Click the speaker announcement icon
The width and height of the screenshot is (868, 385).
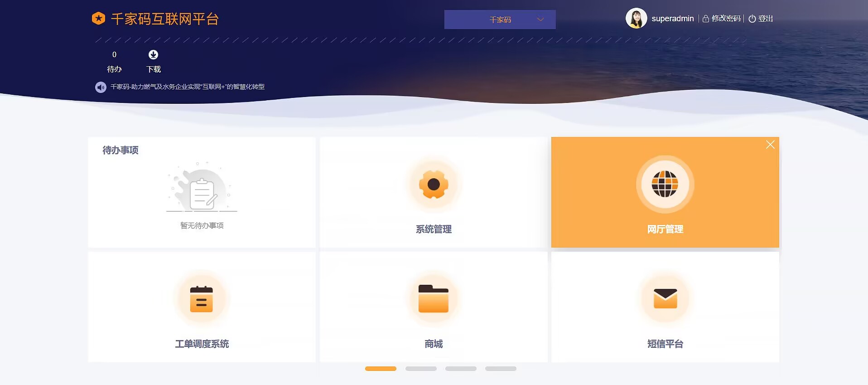[x=101, y=87]
